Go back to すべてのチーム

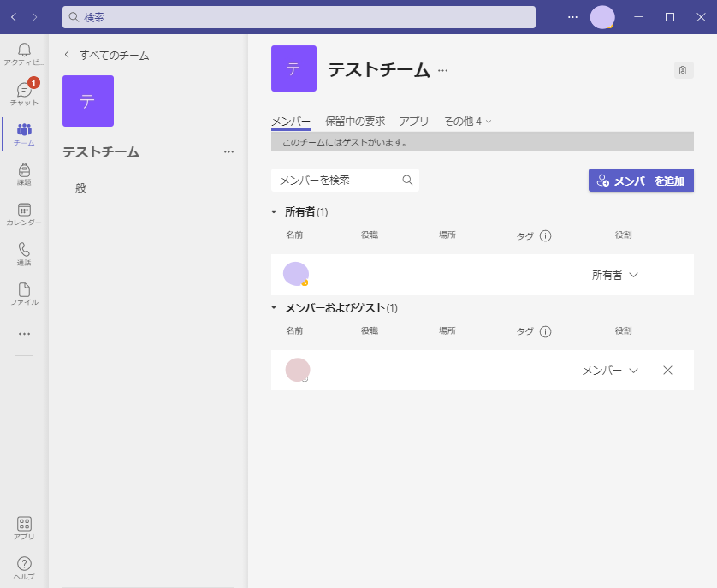[107, 56]
